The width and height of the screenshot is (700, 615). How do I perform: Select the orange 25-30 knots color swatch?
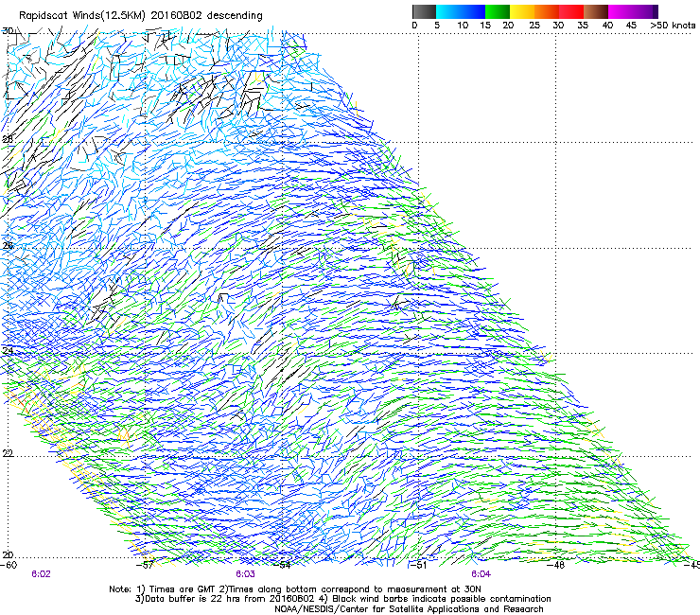547,11
